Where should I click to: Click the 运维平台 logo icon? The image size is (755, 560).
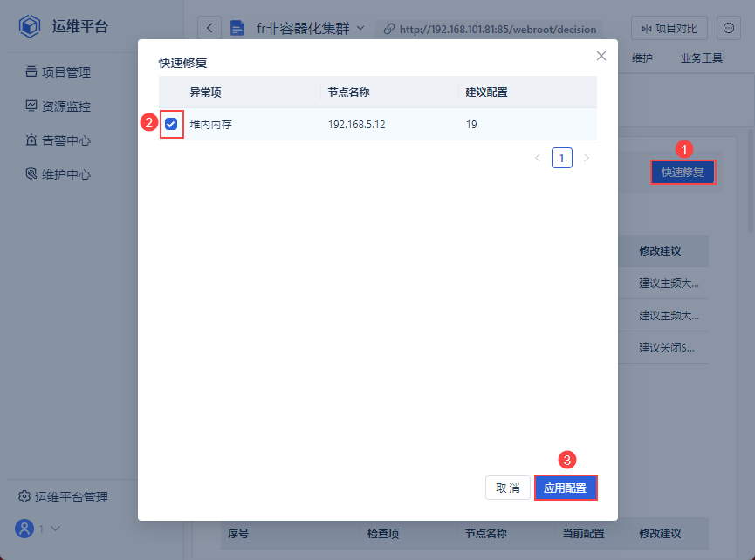30,26
